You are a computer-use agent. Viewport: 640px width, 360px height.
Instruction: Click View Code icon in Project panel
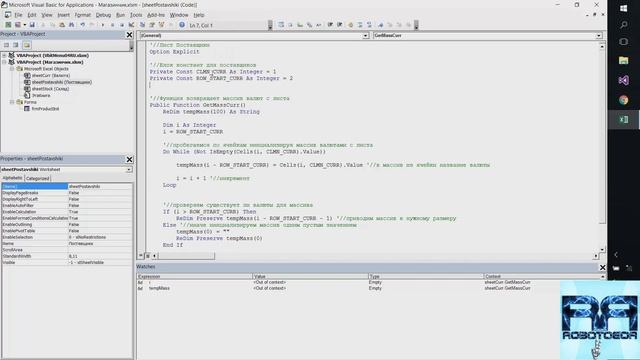[x=6, y=45]
